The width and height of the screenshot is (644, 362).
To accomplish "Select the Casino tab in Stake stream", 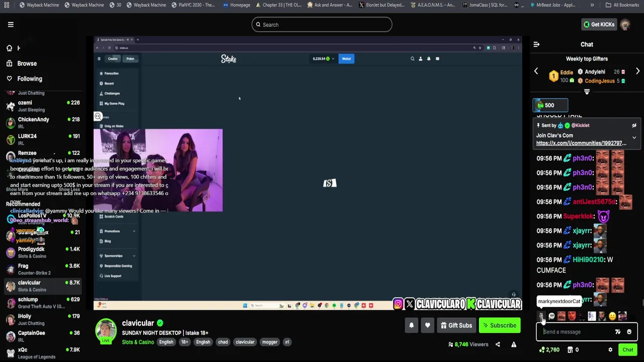I will [x=113, y=59].
